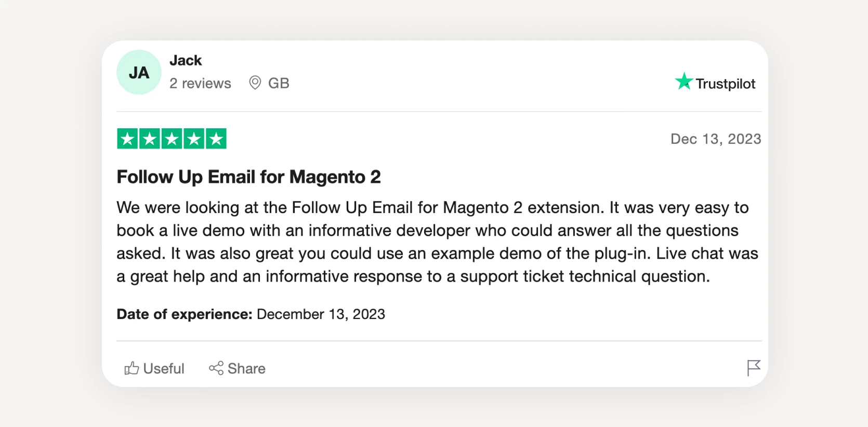868x427 pixels.
Task: Click the GB country label
Action: 279,83
